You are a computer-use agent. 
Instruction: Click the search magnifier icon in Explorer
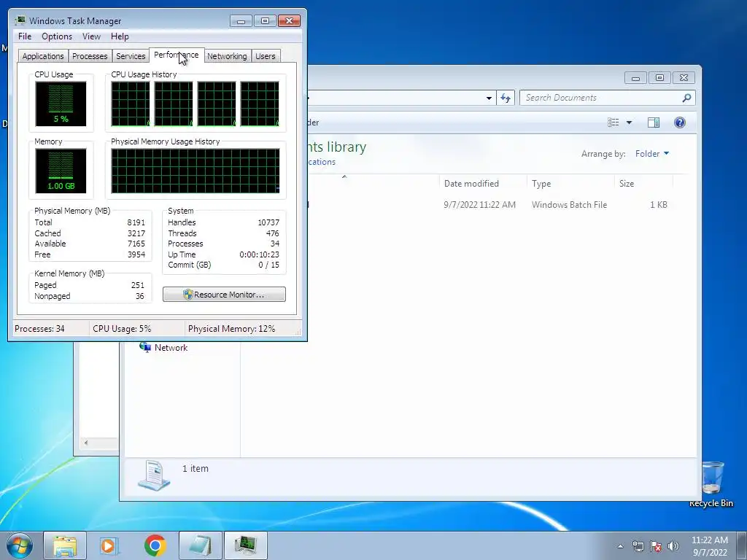click(x=686, y=98)
